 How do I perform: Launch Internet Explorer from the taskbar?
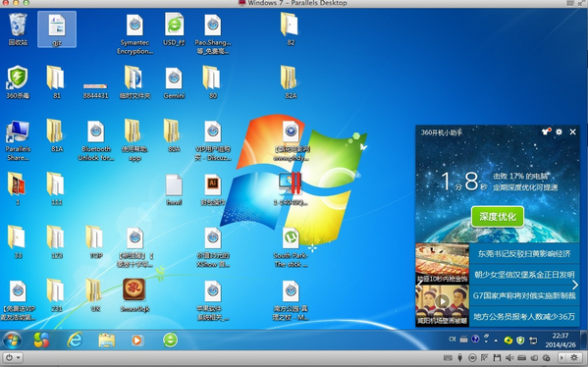75,341
